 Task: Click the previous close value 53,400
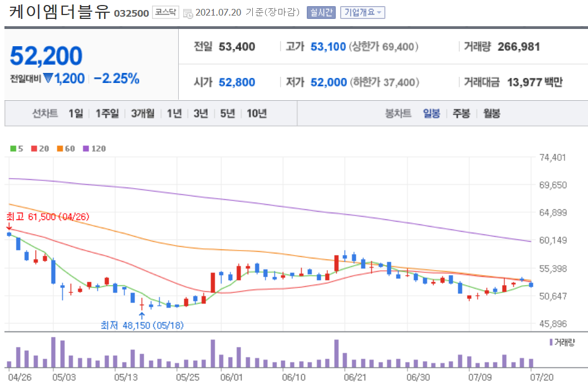[237, 47]
